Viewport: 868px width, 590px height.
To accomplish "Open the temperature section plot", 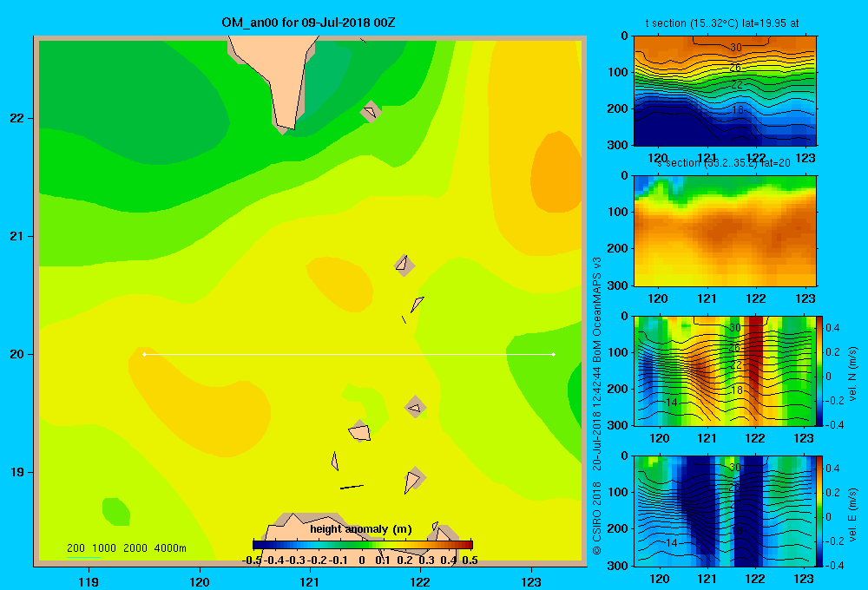I will (x=725, y=91).
